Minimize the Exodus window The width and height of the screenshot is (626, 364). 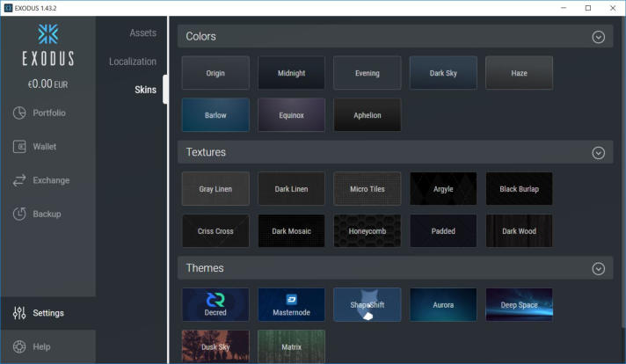[x=564, y=8]
